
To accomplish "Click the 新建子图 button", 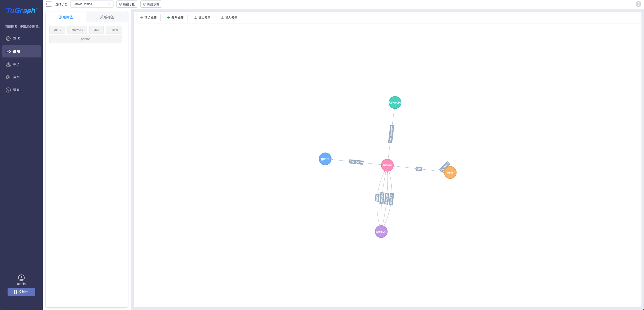I will coord(127,4).
